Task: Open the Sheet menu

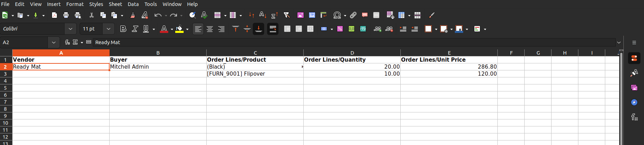Action: [x=115, y=4]
